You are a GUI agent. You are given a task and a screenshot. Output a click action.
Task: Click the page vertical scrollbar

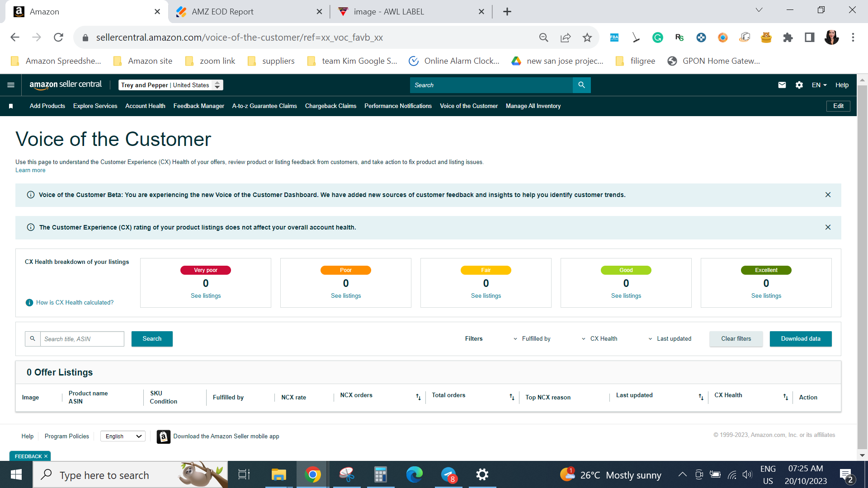pos(862,268)
